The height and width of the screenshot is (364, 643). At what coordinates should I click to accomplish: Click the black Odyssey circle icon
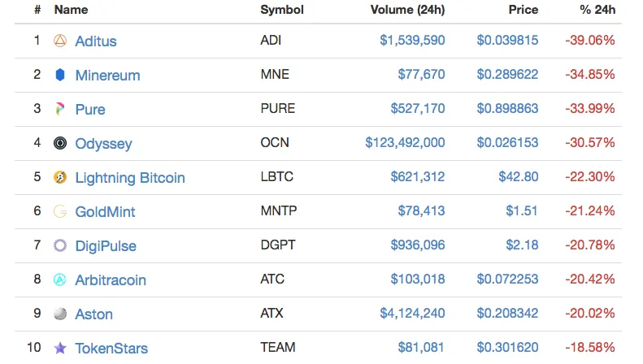pyautogui.click(x=60, y=143)
